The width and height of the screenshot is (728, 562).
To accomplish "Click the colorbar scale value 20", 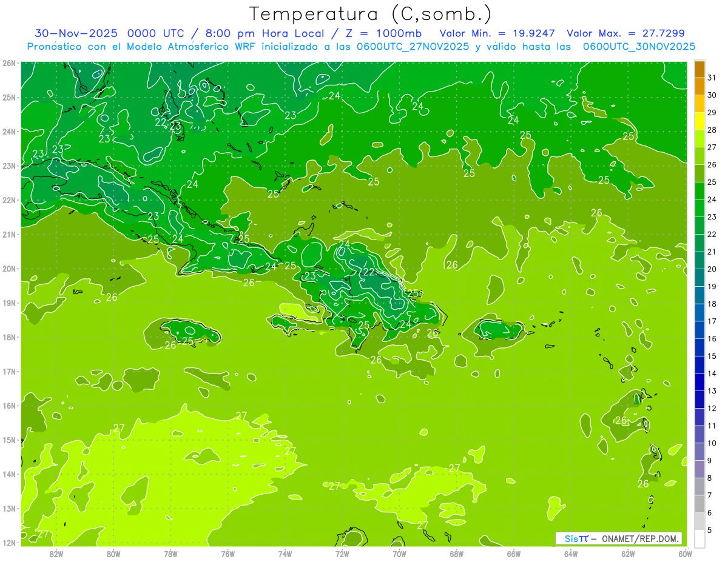I will pos(712,269).
